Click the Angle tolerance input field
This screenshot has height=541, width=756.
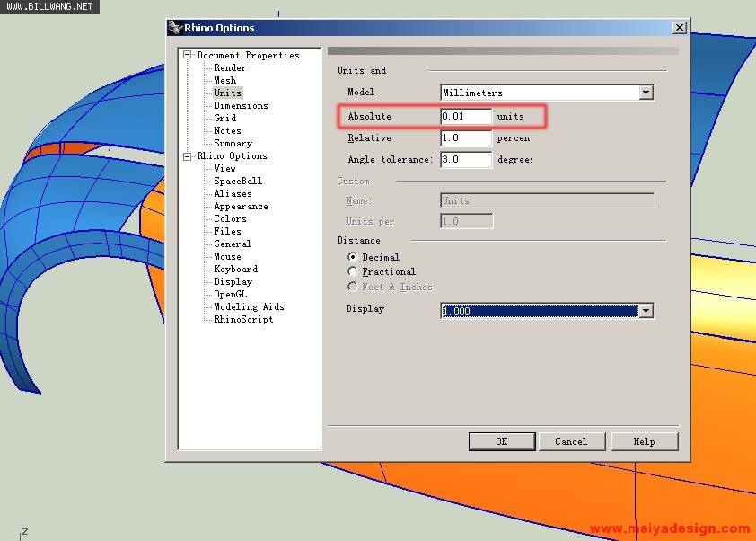(x=466, y=160)
